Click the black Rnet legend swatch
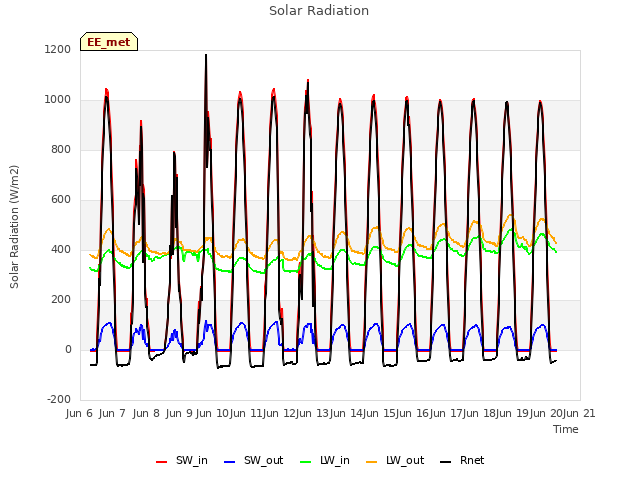This screenshot has width=640, height=480. 446,462
